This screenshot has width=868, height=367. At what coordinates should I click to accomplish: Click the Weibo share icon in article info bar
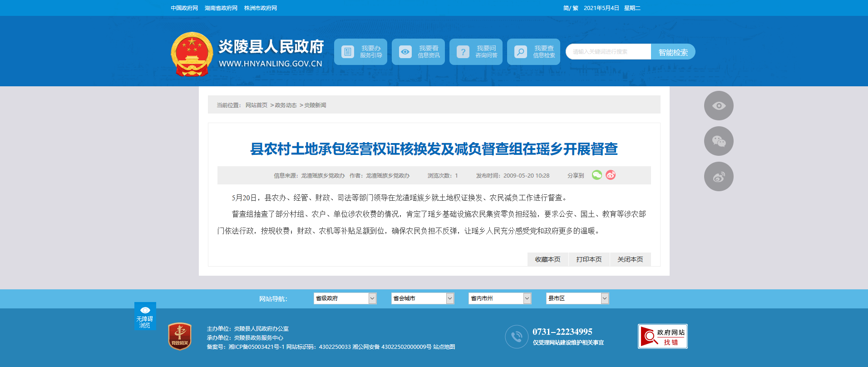tap(611, 175)
